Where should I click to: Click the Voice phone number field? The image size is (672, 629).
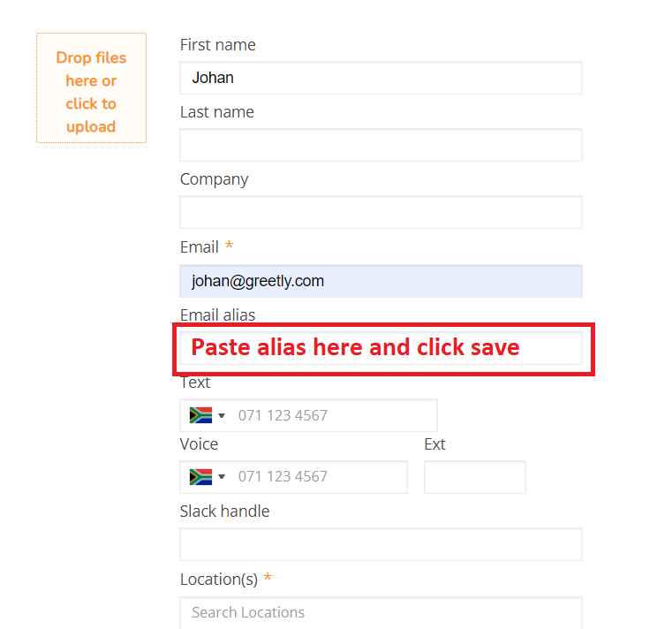point(293,477)
